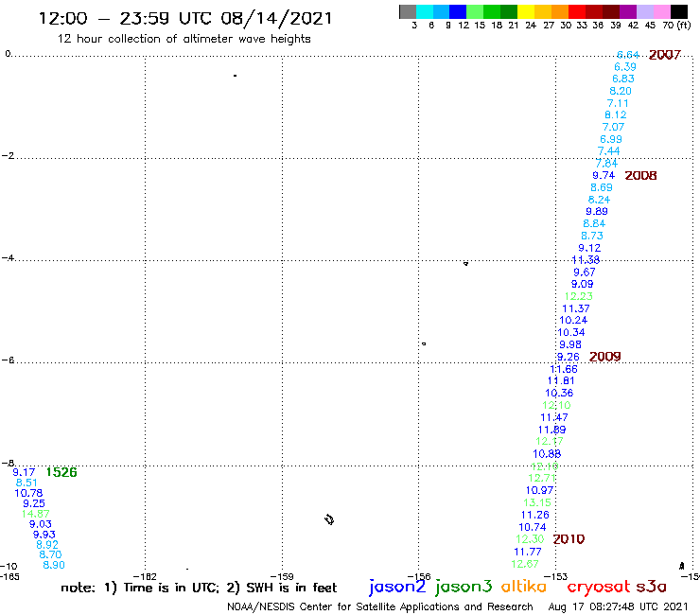The image size is (700, 615).
Task: Select the timestamp 'Aug 17 08:27:48 UTC 2021'
Action: 619,607
